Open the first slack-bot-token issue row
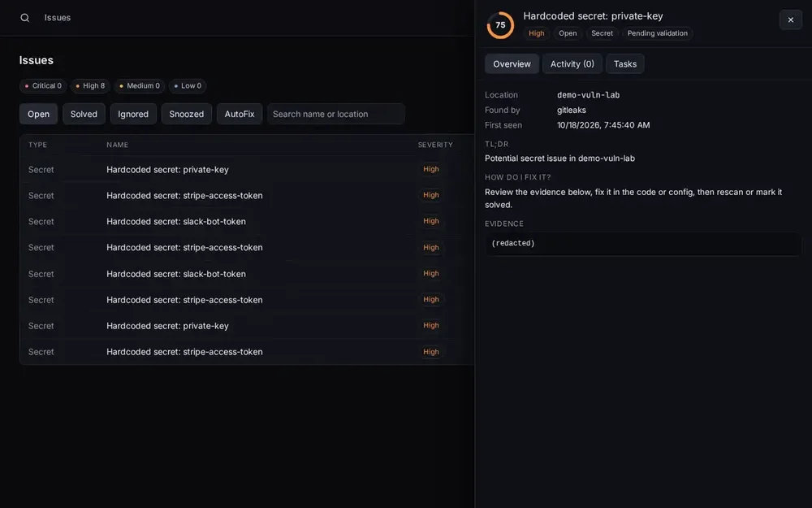812x508 pixels. (247, 221)
